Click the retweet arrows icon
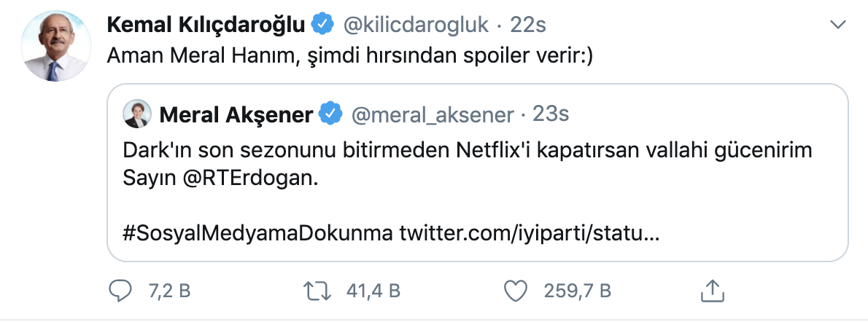868x322 pixels. pos(317,291)
